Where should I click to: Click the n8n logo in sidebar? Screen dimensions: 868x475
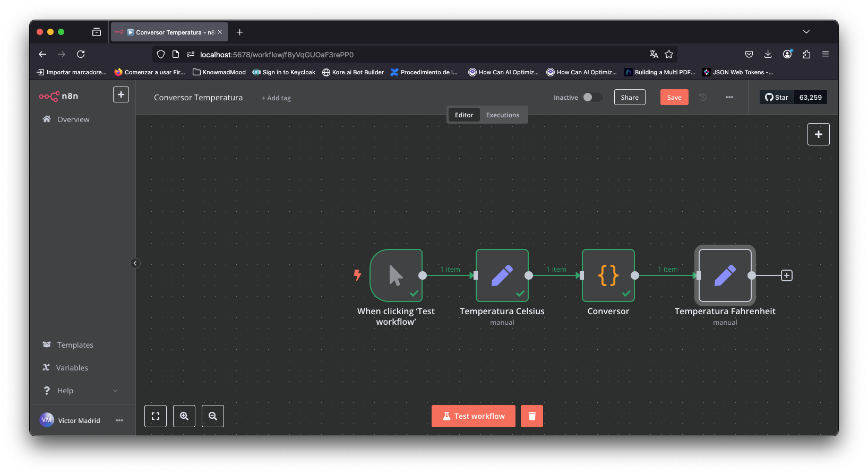pos(58,96)
